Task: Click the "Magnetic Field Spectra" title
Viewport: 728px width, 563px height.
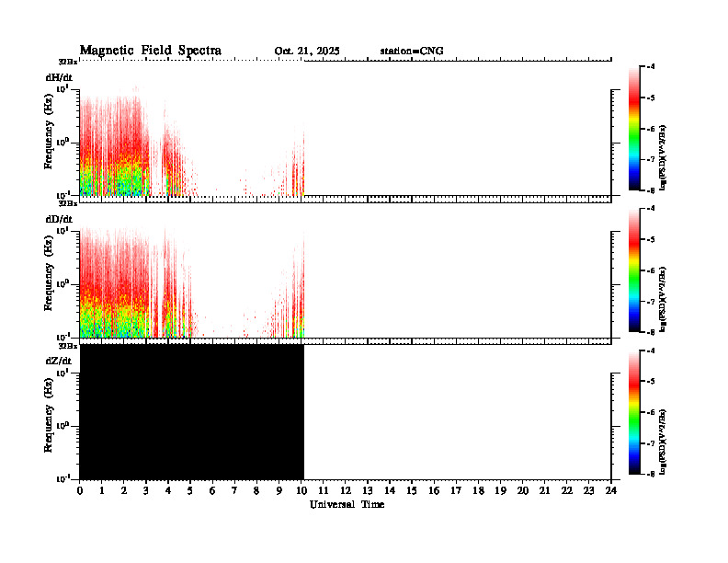Action: pos(150,51)
